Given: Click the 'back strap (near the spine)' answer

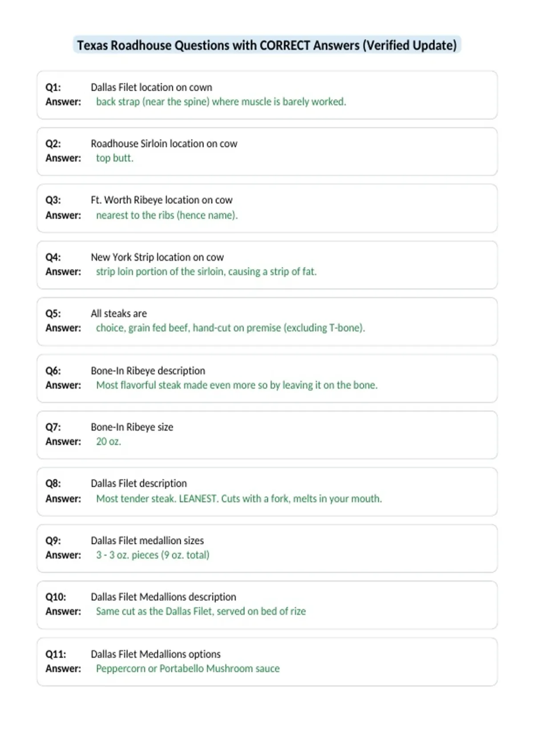Looking at the screenshot, I should (x=221, y=102).
